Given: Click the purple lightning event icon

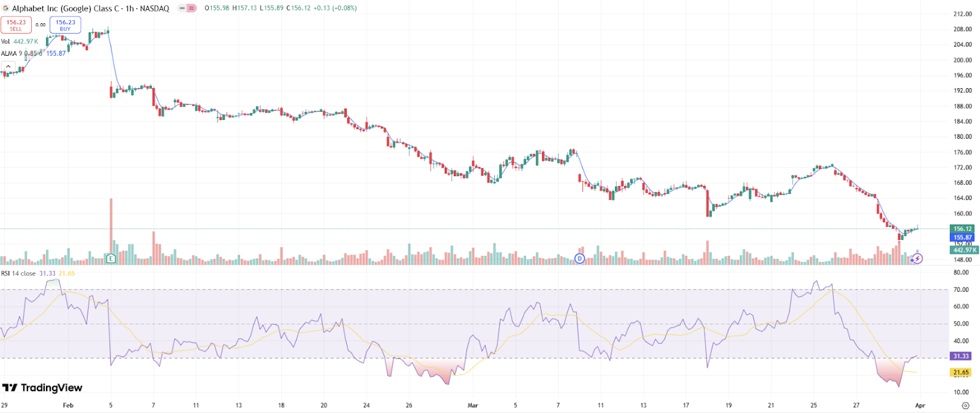Looking at the screenshot, I should coord(917,259).
